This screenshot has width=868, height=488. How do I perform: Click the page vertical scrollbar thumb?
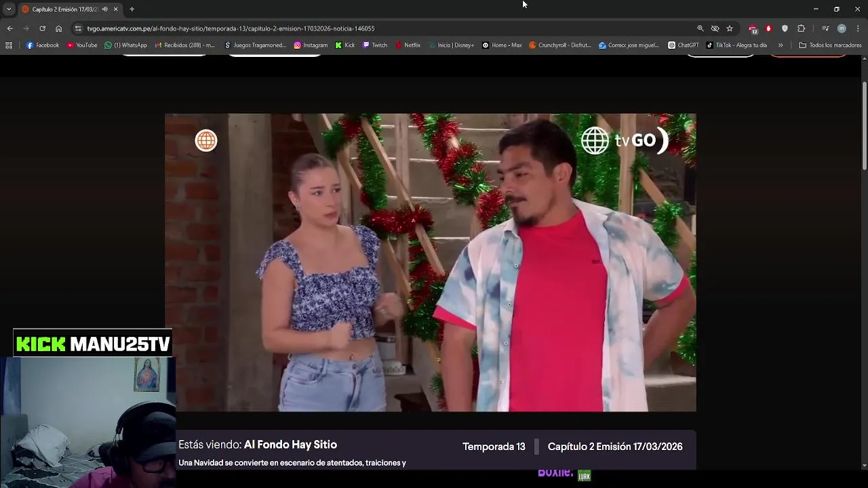[864, 125]
